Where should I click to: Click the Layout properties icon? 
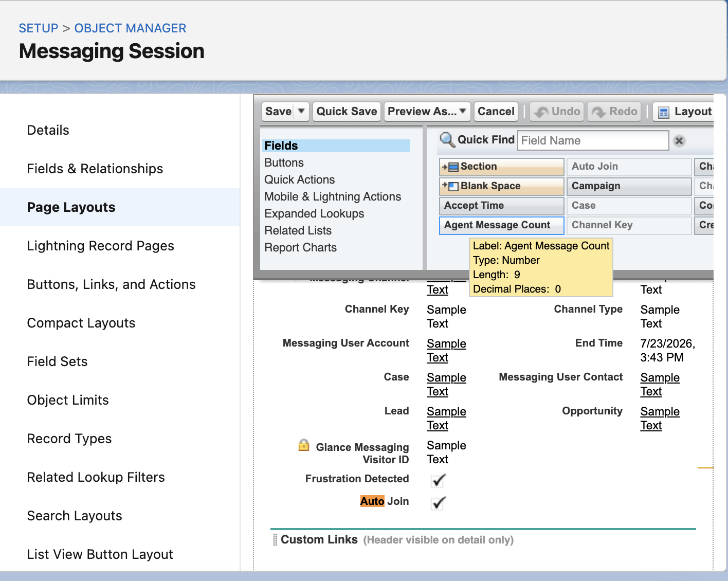click(x=664, y=112)
